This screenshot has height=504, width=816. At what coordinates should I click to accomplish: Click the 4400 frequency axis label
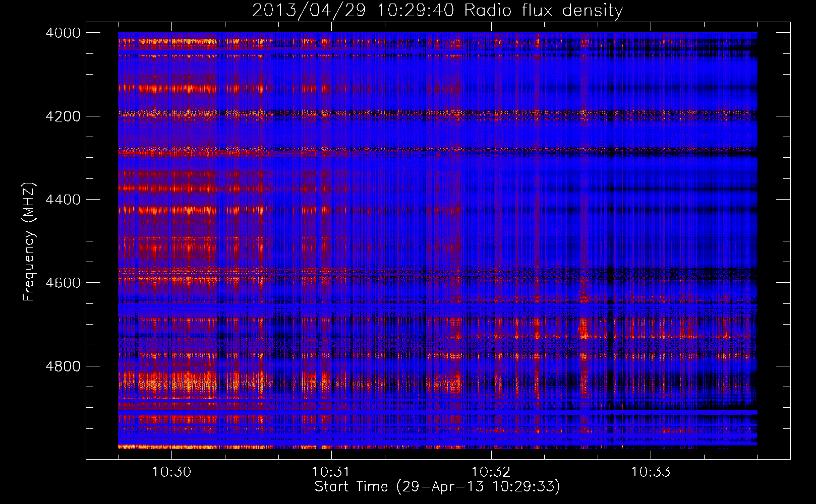point(63,200)
